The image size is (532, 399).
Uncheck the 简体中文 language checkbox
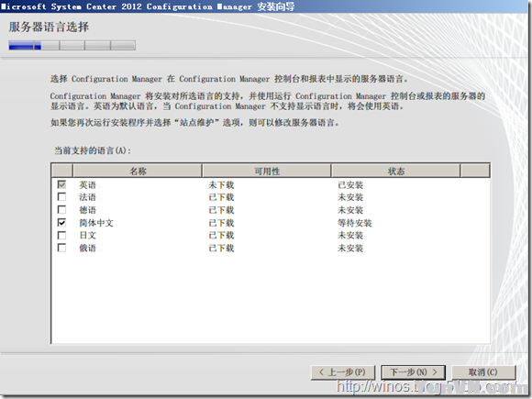[61, 223]
